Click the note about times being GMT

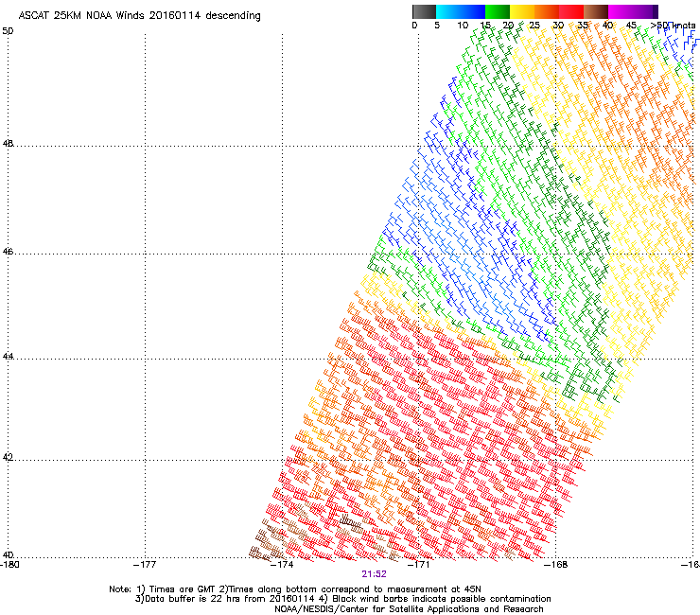[x=177, y=589]
